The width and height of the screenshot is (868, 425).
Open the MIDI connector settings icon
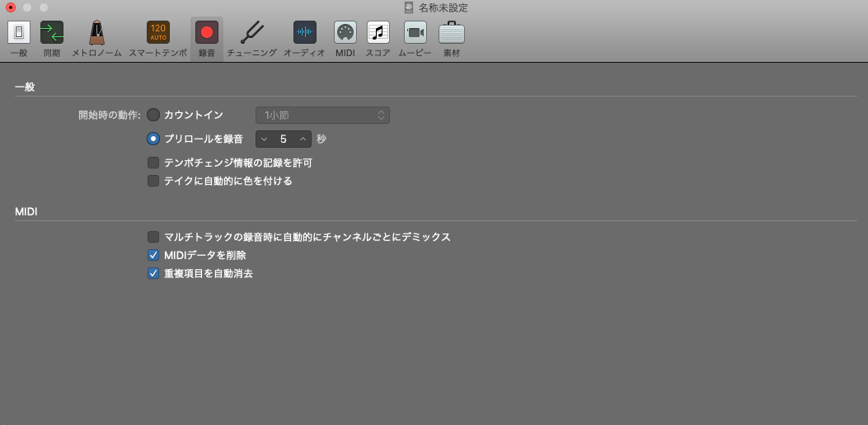point(345,33)
